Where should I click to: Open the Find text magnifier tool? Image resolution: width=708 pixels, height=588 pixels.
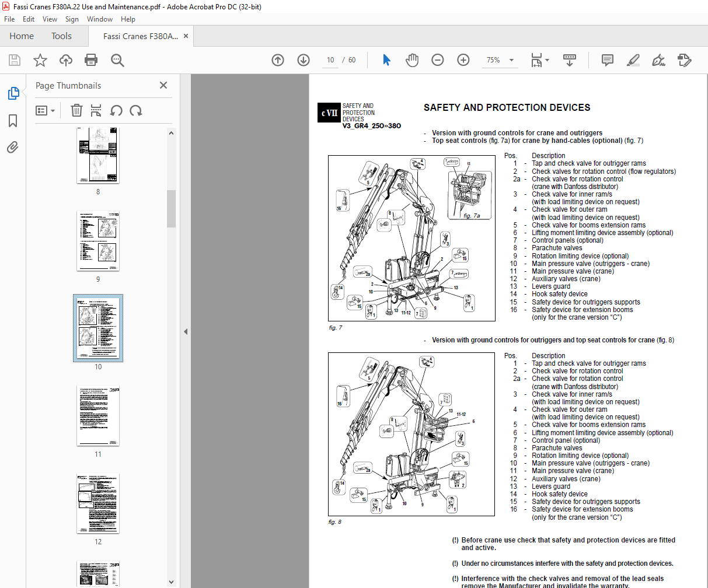tap(117, 60)
